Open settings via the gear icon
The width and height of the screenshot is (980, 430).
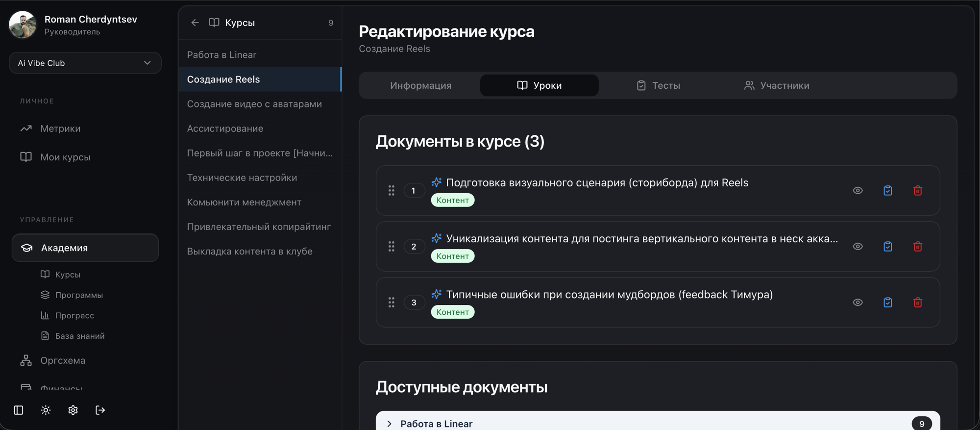pyautogui.click(x=73, y=410)
